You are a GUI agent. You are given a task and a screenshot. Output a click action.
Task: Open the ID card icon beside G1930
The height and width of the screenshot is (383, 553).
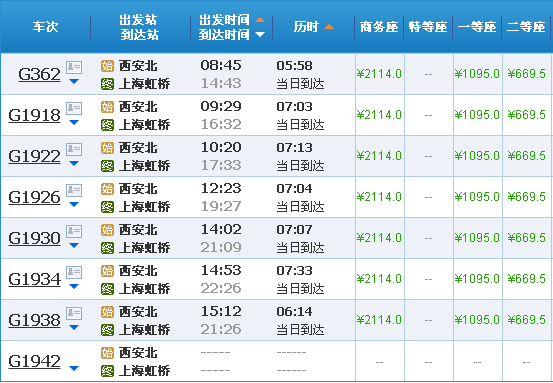74,231
